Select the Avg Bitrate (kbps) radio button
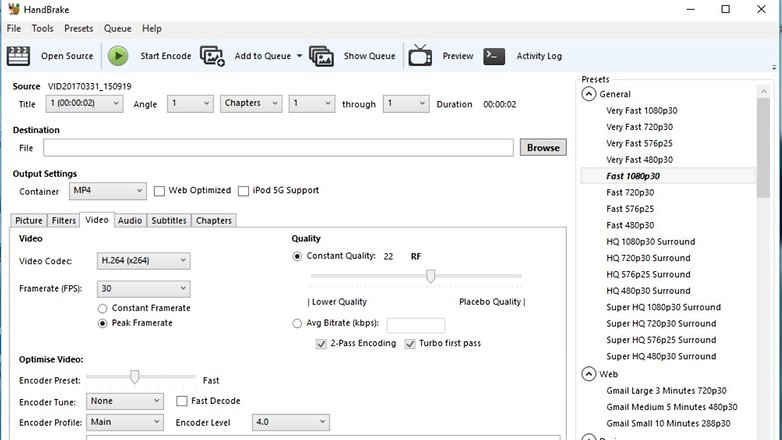The height and width of the screenshot is (440, 782). click(297, 323)
